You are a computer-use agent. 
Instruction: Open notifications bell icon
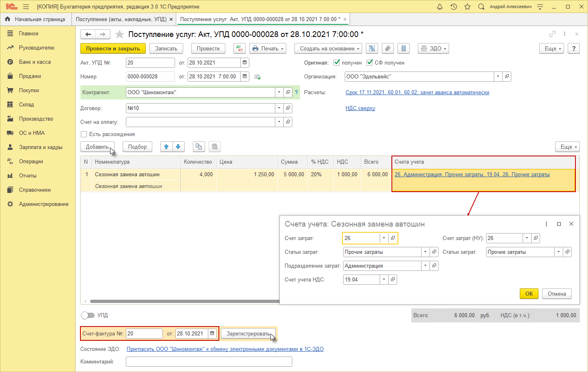440,7
